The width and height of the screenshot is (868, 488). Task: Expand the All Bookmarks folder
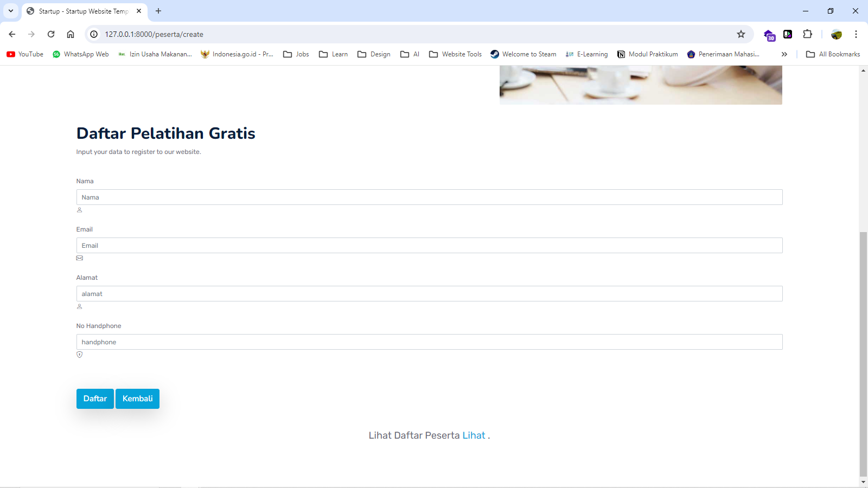(833, 54)
